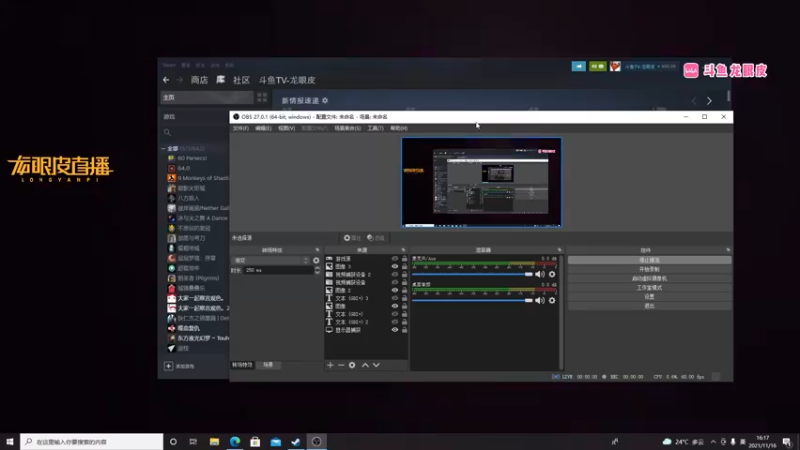Click the 开始录制 button
The image size is (800, 450).
[649, 269]
